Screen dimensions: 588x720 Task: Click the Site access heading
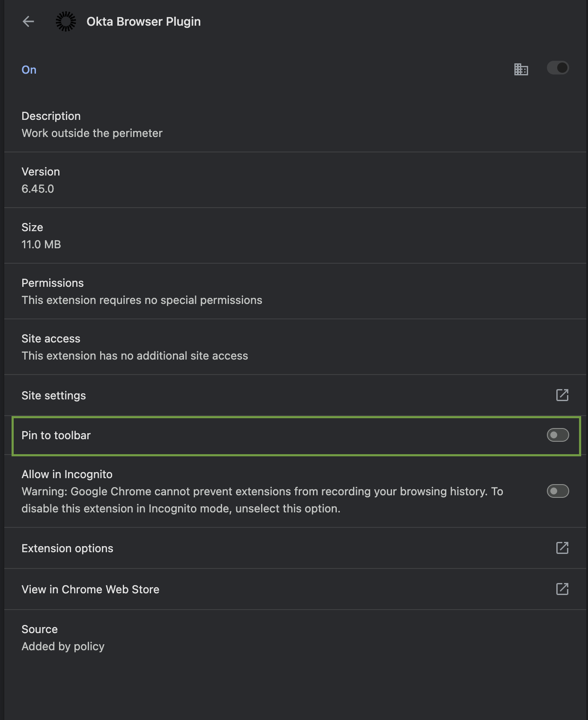click(51, 339)
